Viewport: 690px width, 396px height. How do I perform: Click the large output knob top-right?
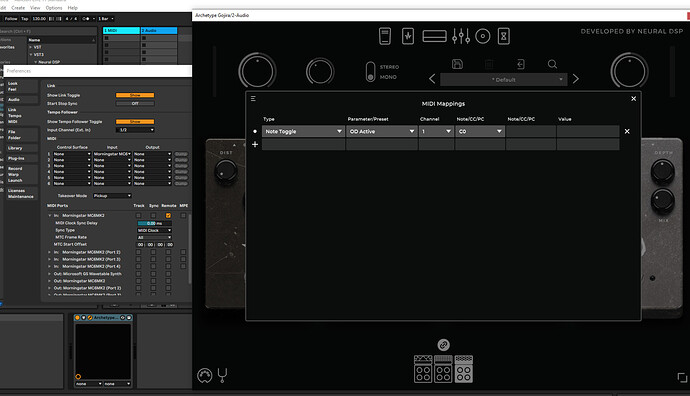point(629,71)
